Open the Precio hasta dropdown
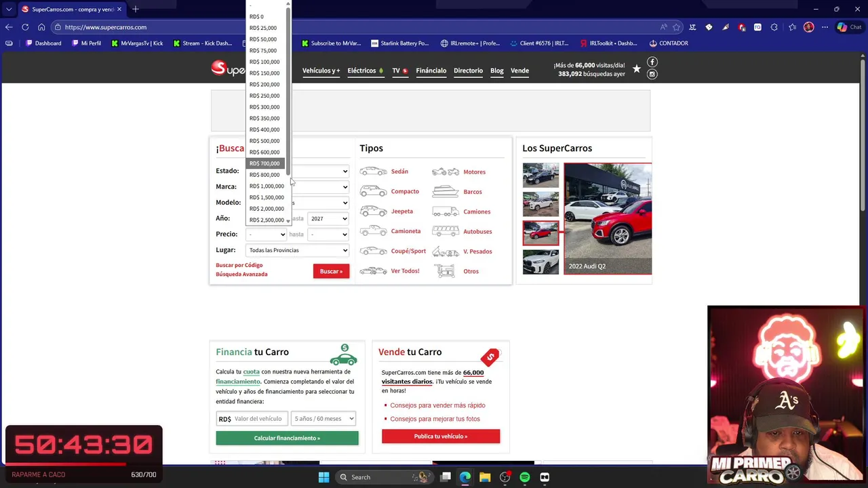The image size is (868, 488). [x=328, y=235]
